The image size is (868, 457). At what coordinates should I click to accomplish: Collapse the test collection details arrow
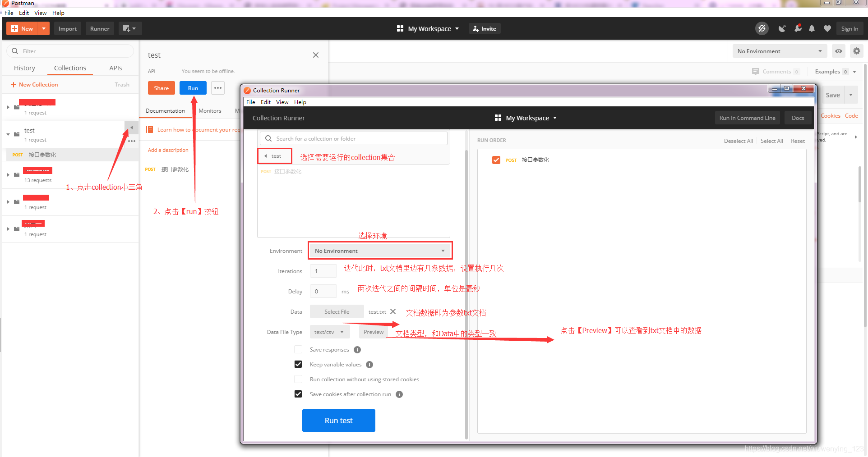(x=131, y=128)
